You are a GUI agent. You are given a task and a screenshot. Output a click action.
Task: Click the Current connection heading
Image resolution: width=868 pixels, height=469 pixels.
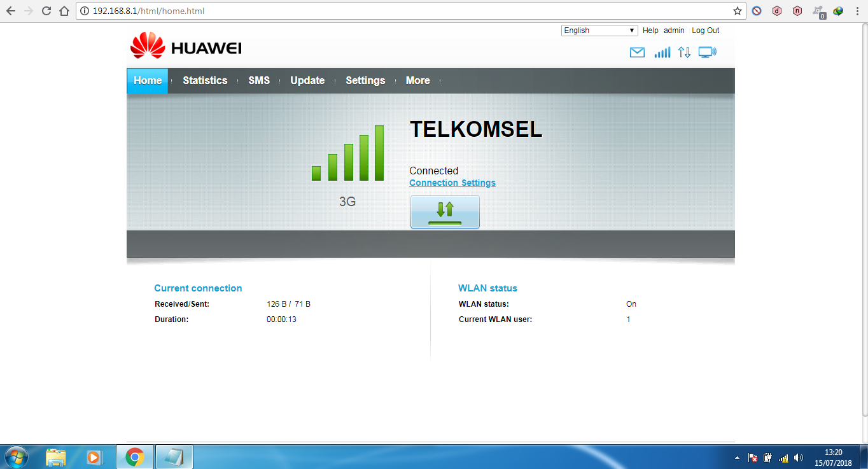tap(198, 288)
